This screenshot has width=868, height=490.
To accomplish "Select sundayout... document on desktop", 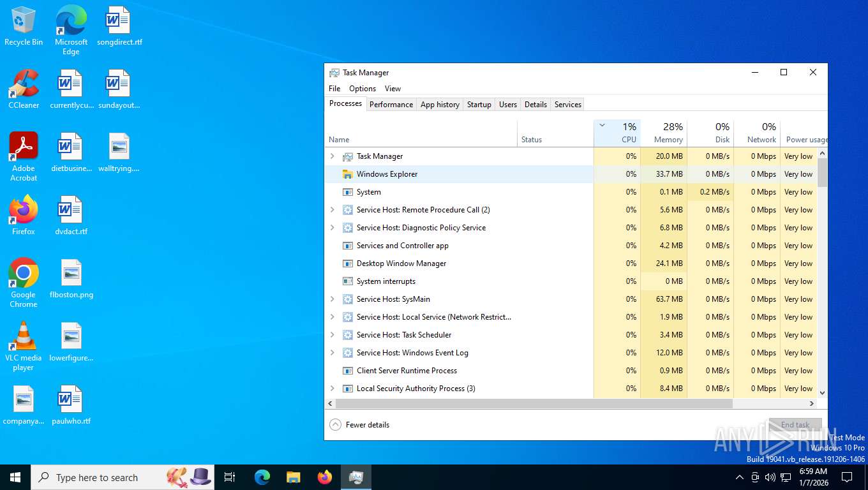I will coord(119,89).
